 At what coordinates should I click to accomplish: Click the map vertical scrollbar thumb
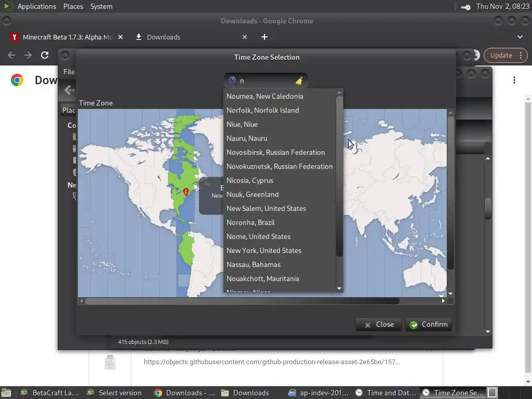click(450, 193)
